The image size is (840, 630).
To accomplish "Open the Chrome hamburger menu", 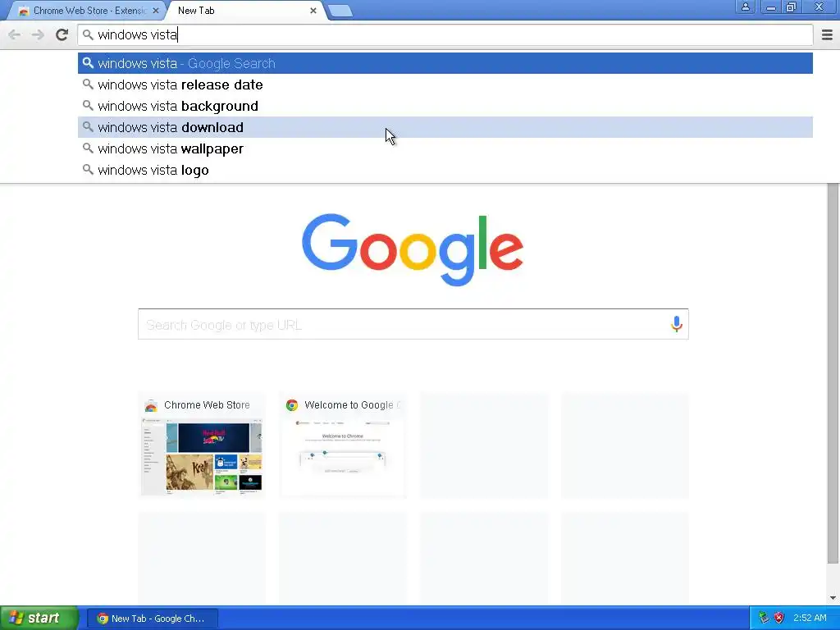I will pyautogui.click(x=827, y=34).
